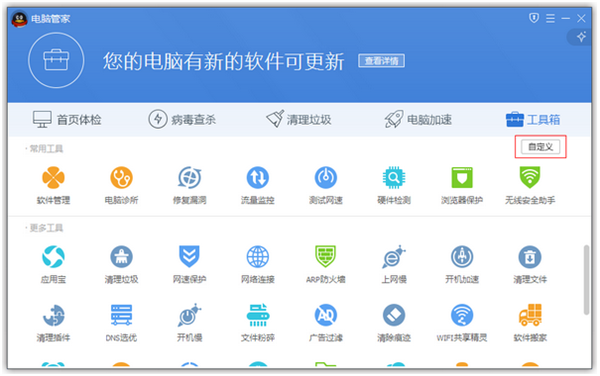
Task: Click the large toolbox circle icon in header
Action: pyautogui.click(x=56, y=60)
